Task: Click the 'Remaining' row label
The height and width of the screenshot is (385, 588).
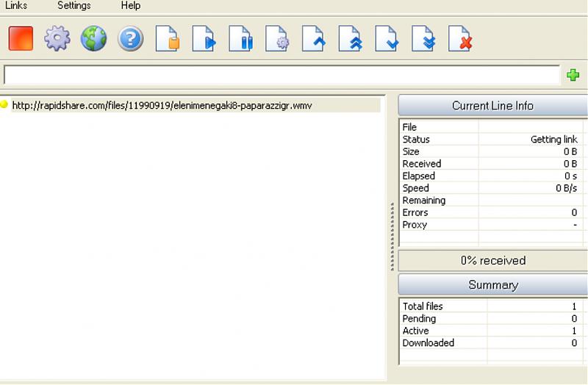Action: coord(424,200)
